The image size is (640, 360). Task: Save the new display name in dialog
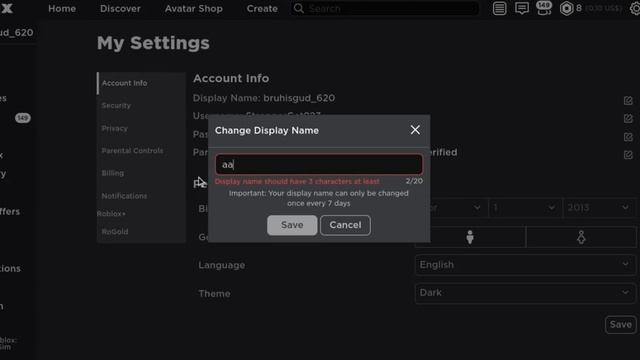click(292, 225)
